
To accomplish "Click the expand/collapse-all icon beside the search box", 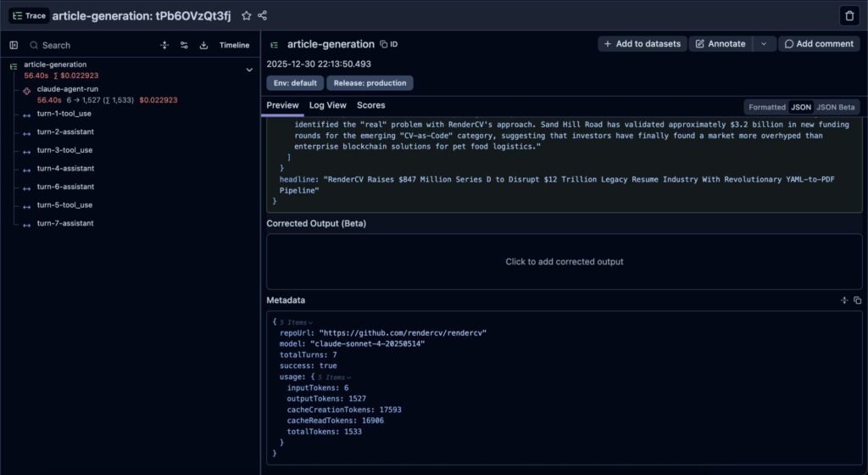I will [164, 45].
